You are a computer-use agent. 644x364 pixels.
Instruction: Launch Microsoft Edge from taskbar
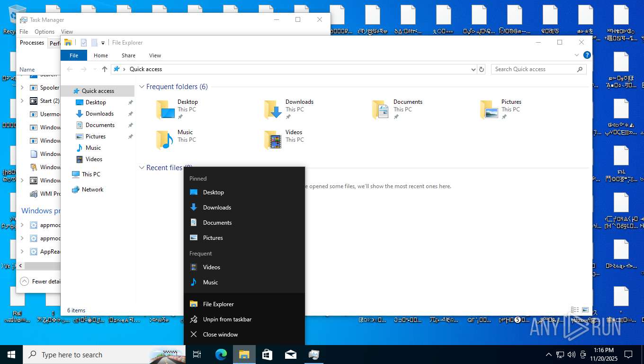221,355
